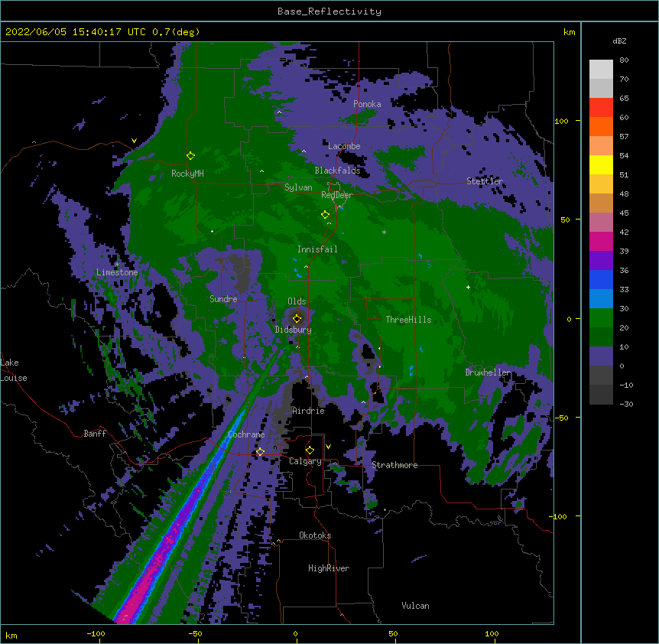This screenshot has width=659, height=644.
Task: Pick the blue swatch between 36 and 33 dBZ
Action: (x=601, y=279)
